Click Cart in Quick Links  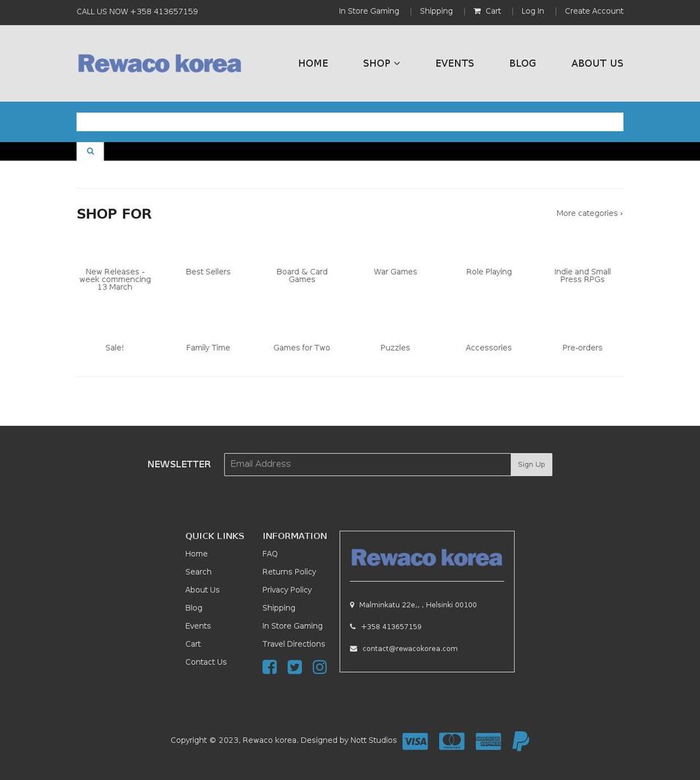(192, 644)
